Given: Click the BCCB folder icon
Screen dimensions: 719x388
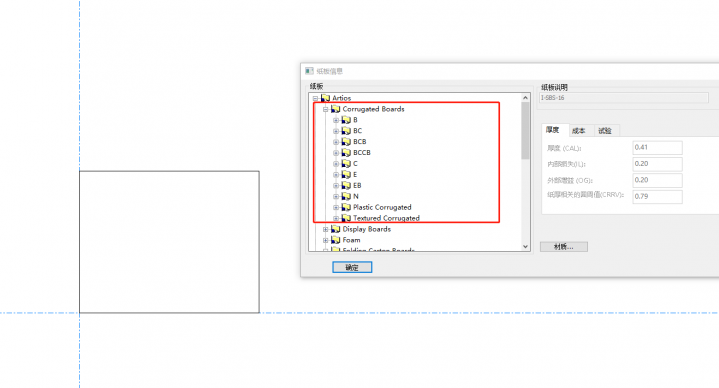Looking at the screenshot, I should point(346,153).
